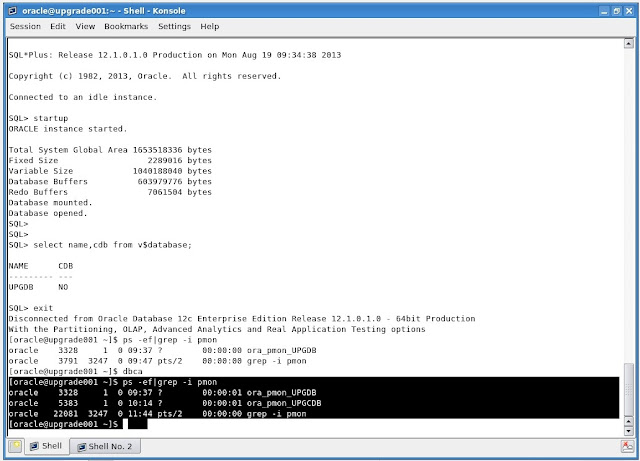This screenshot has width=640, height=461.
Task: Click the 'dbca' command line
Action: point(76,372)
